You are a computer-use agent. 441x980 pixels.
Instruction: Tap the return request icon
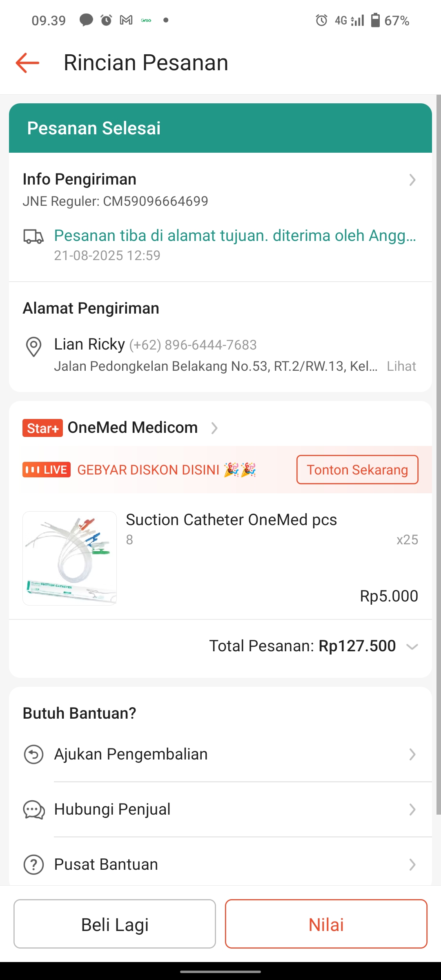pyautogui.click(x=33, y=754)
